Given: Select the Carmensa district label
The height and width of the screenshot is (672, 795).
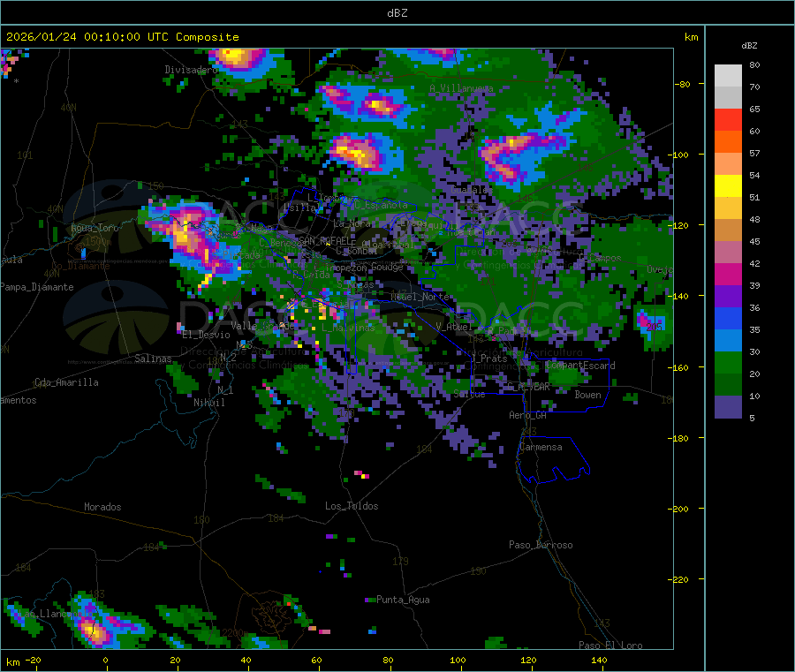Looking at the screenshot, I should point(541,447).
